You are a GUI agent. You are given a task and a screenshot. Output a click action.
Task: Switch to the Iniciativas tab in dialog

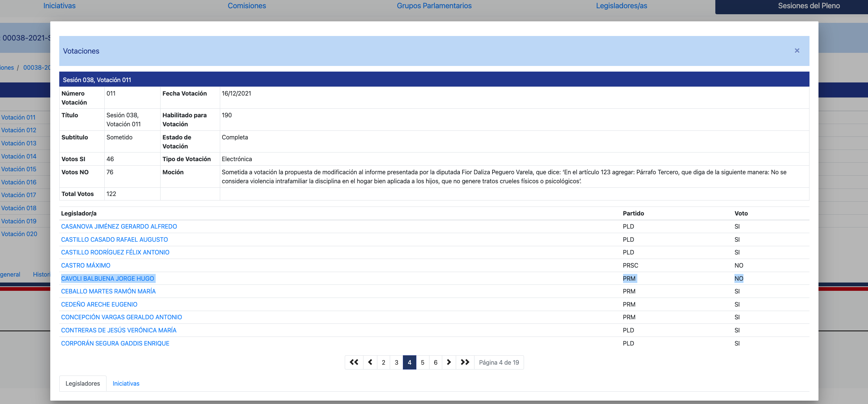[126, 383]
